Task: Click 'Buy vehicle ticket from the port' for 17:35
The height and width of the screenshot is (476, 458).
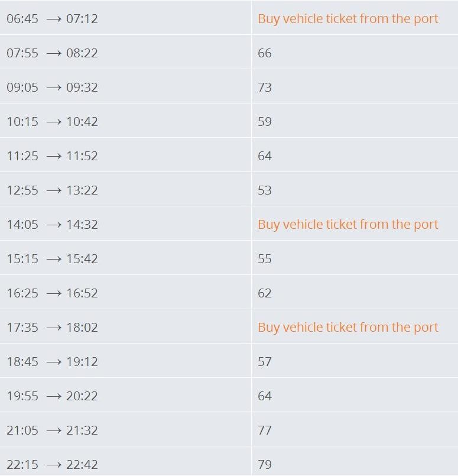Action: (348, 328)
